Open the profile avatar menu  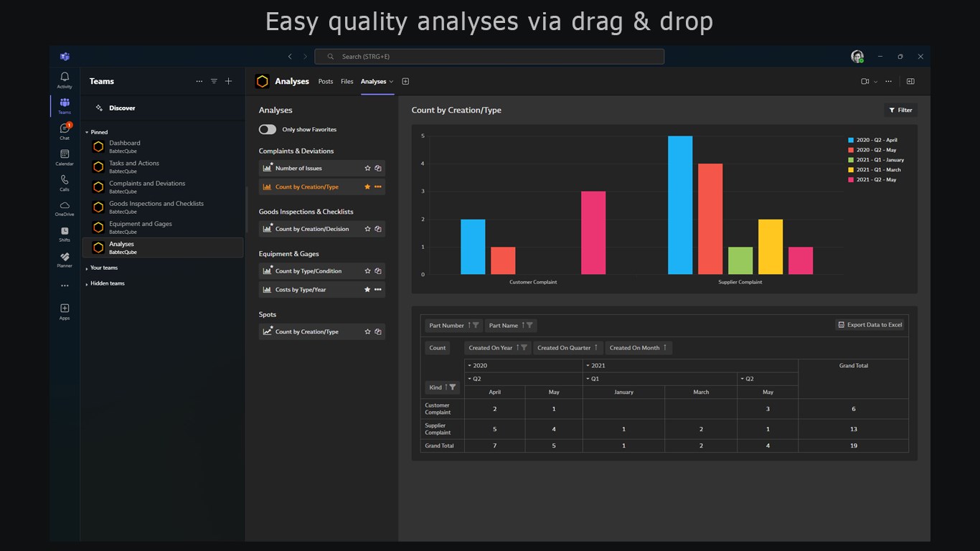click(857, 57)
